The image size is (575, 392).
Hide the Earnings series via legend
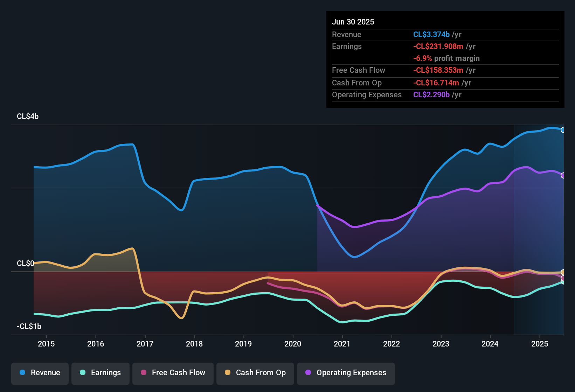click(x=101, y=373)
